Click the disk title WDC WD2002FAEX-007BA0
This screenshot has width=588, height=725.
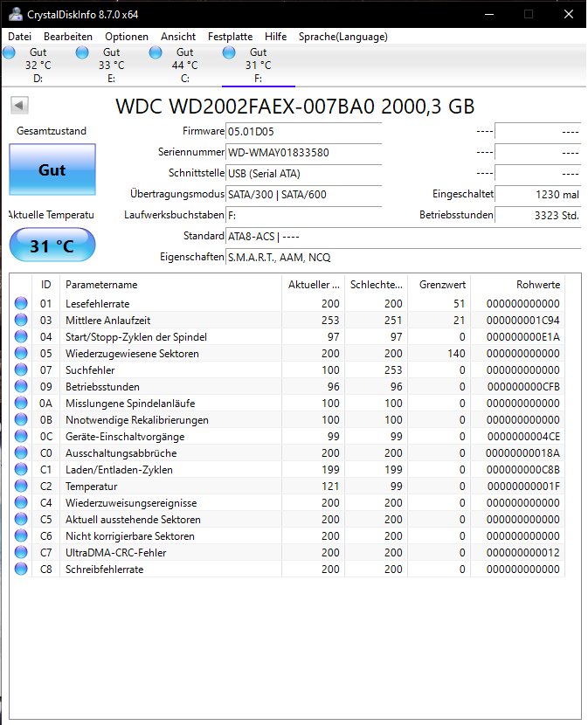click(295, 107)
